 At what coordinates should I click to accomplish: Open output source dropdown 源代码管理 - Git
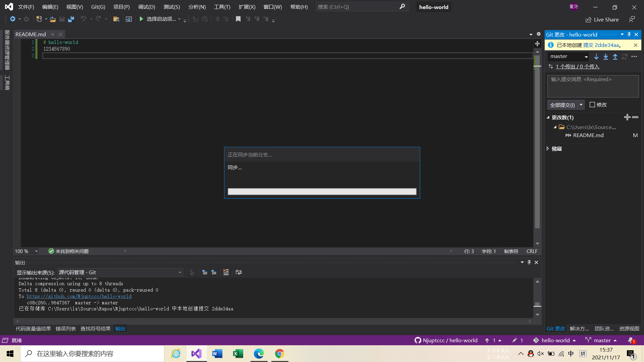(x=120, y=273)
